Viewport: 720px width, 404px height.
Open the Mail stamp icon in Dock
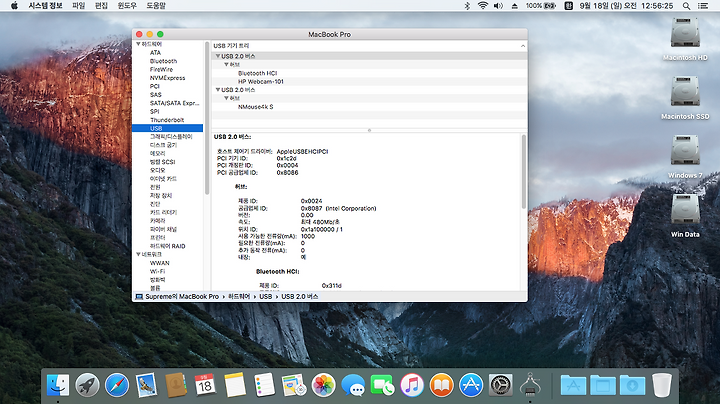[x=146, y=385]
